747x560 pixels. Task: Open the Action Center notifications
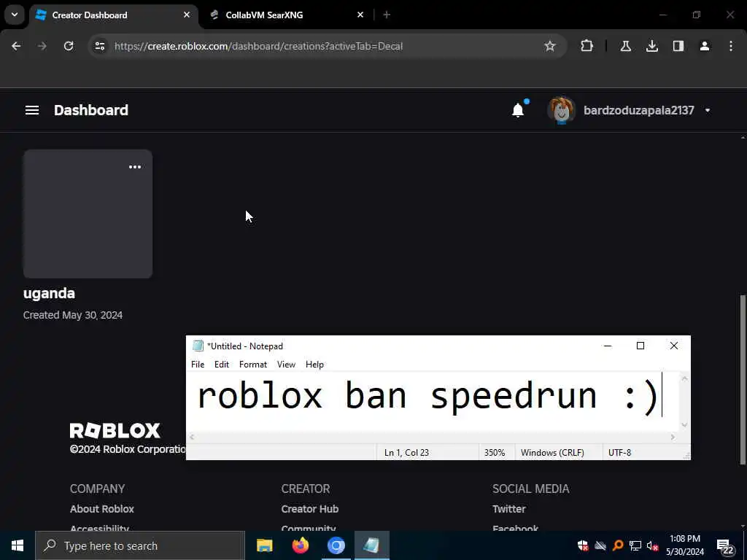(726, 547)
